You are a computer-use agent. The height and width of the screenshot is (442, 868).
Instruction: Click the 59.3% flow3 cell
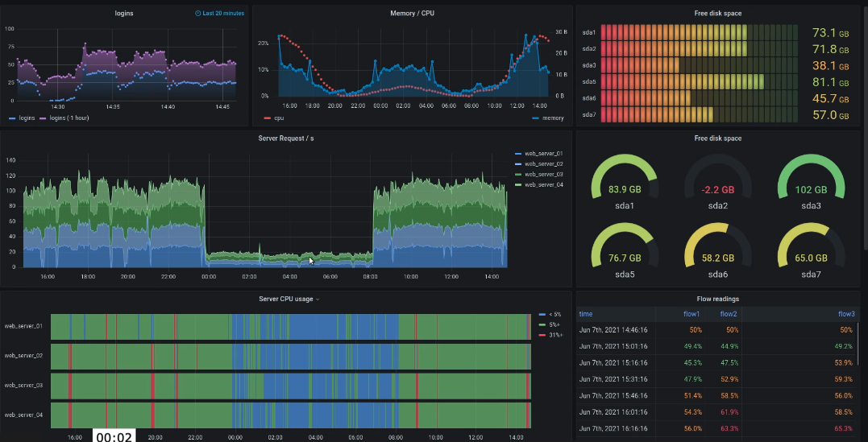843,379
